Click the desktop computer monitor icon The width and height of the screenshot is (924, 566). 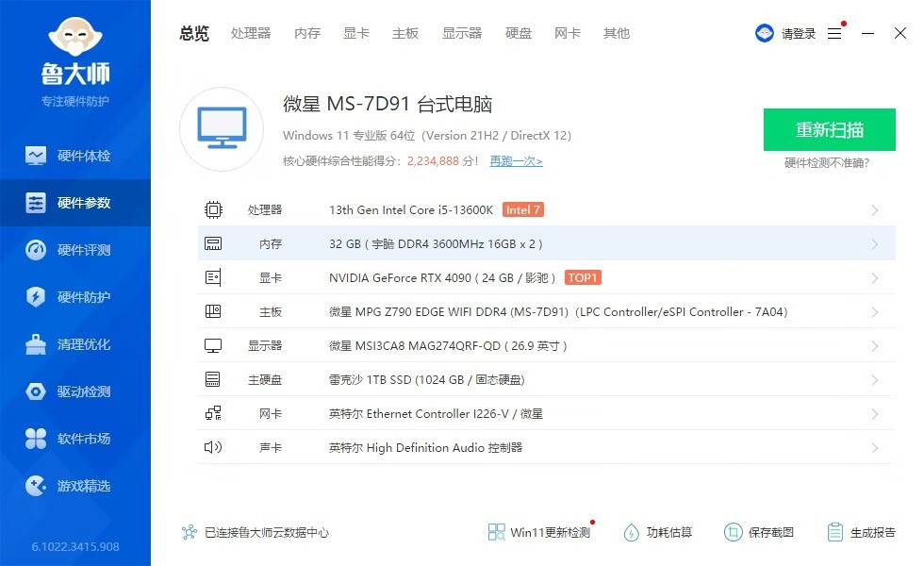point(222,128)
